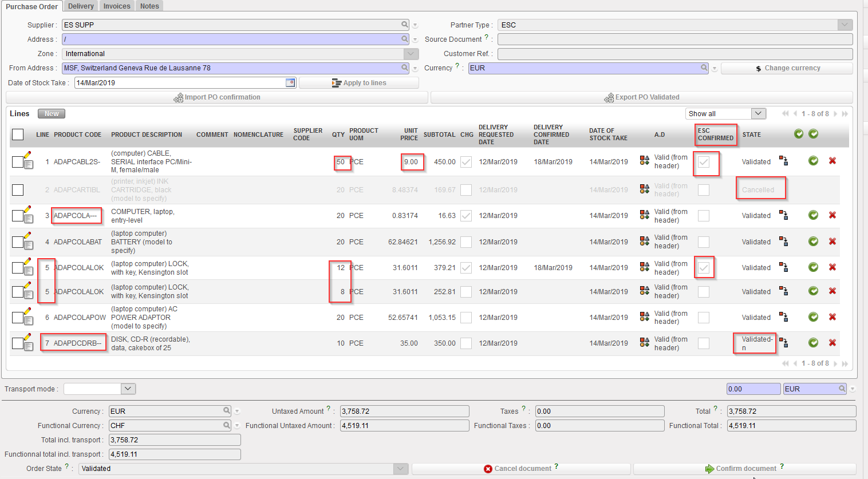
Task: Click the Confirm document button
Action: click(x=744, y=469)
